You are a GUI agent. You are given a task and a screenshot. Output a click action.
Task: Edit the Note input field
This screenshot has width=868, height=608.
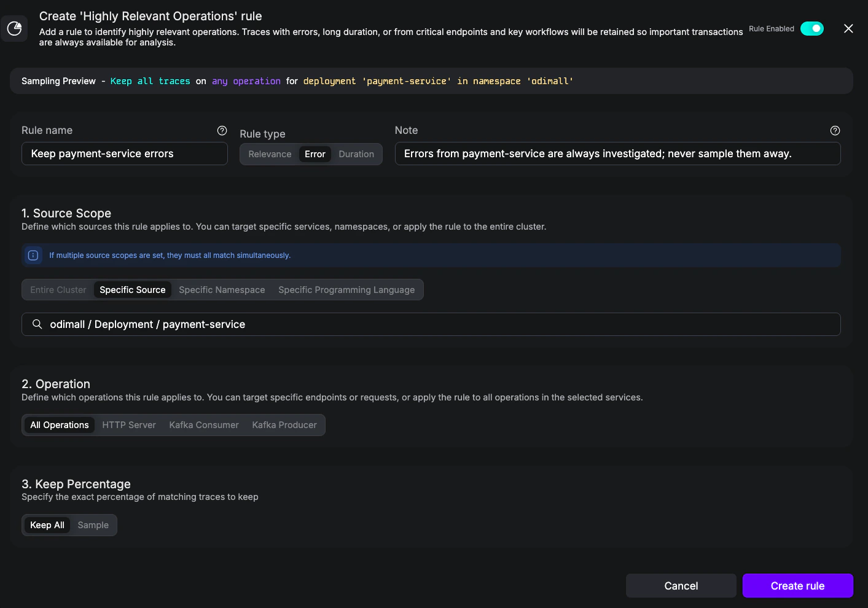coord(617,154)
